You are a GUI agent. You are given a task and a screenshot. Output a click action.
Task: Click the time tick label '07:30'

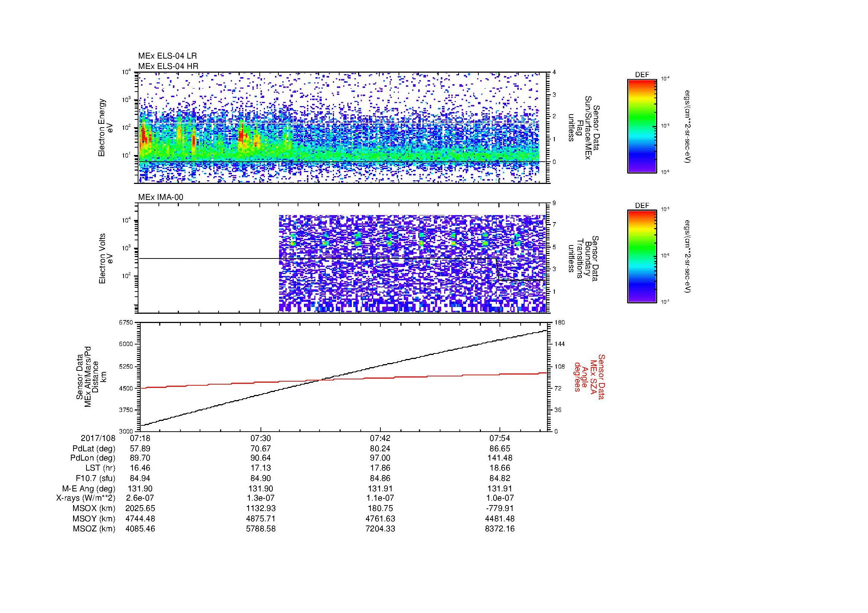pyautogui.click(x=261, y=438)
